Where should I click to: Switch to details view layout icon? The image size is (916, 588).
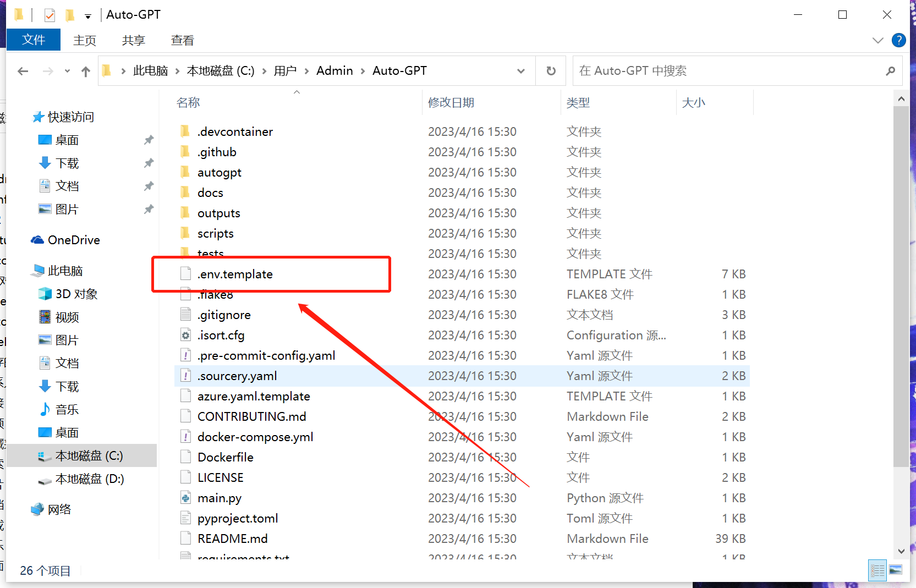click(877, 570)
